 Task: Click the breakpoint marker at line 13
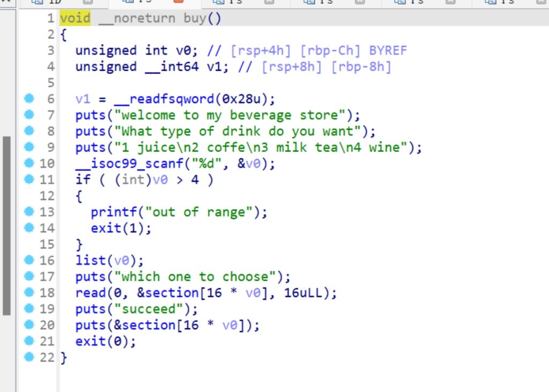point(29,211)
